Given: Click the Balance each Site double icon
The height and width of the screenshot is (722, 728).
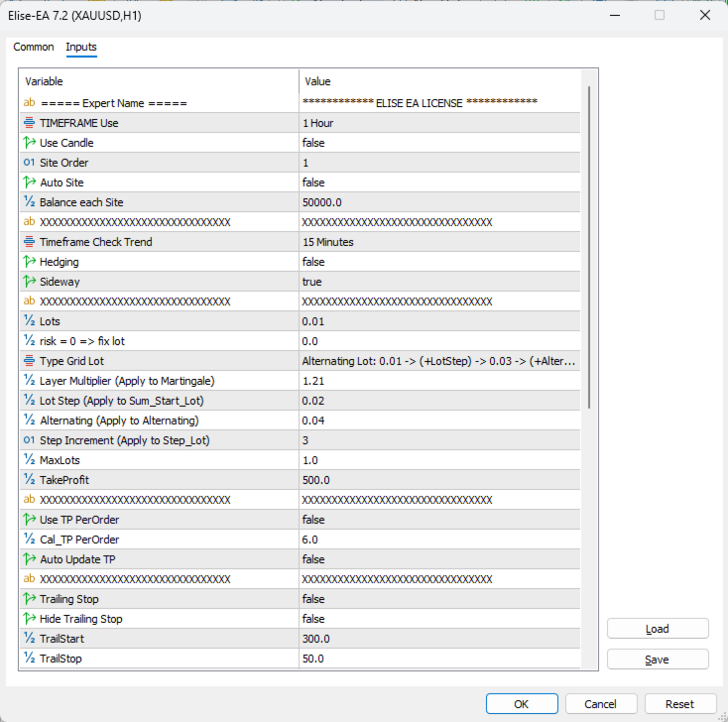Looking at the screenshot, I should click(x=29, y=202).
